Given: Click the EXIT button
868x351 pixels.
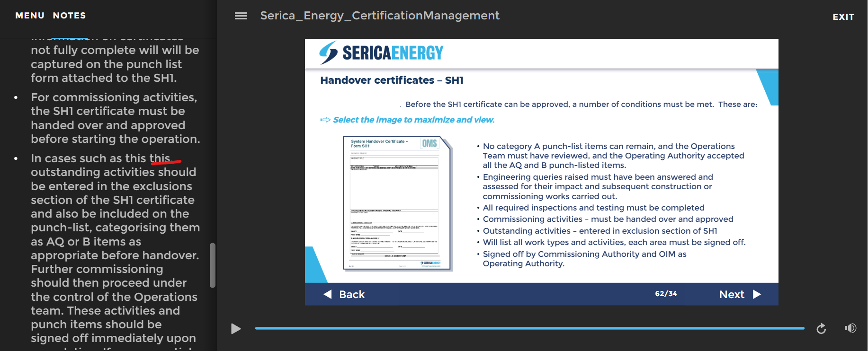Looking at the screenshot, I should [x=843, y=17].
